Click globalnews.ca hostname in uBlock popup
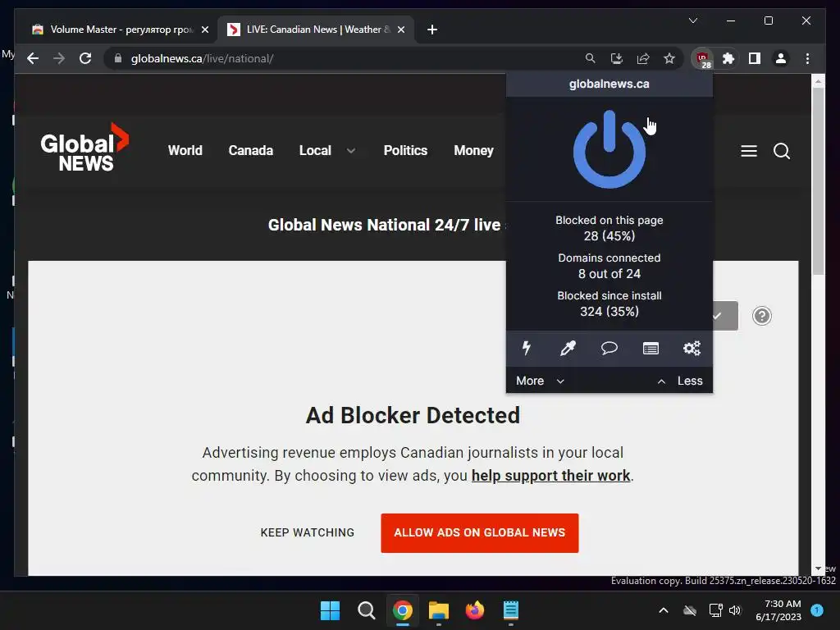This screenshot has height=630, width=840. point(609,84)
